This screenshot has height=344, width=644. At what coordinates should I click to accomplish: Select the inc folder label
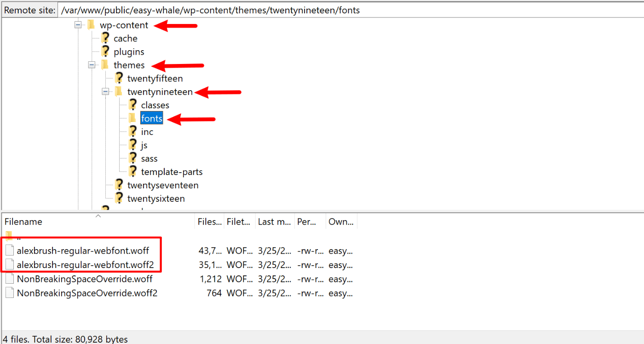tap(147, 132)
